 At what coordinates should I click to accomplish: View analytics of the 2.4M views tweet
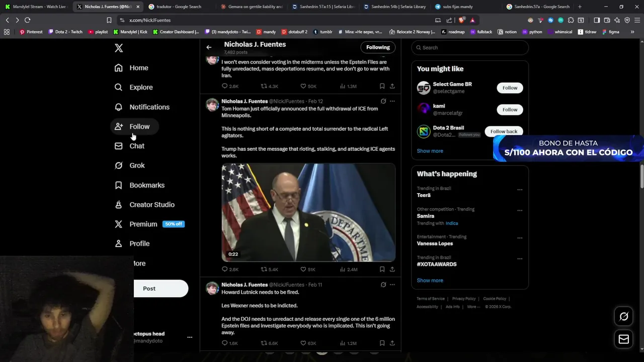point(348,269)
